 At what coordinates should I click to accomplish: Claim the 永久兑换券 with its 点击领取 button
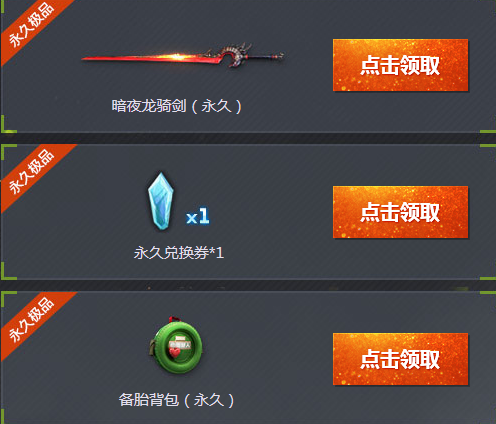pos(400,212)
